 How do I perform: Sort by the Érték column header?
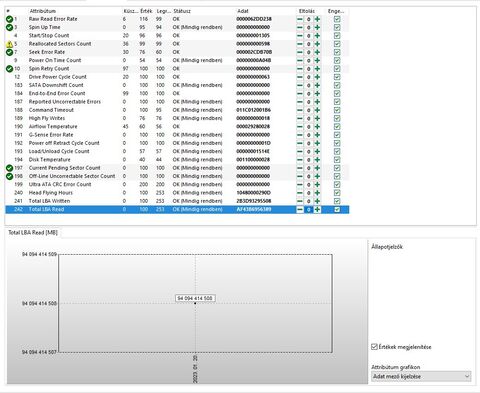click(x=146, y=11)
